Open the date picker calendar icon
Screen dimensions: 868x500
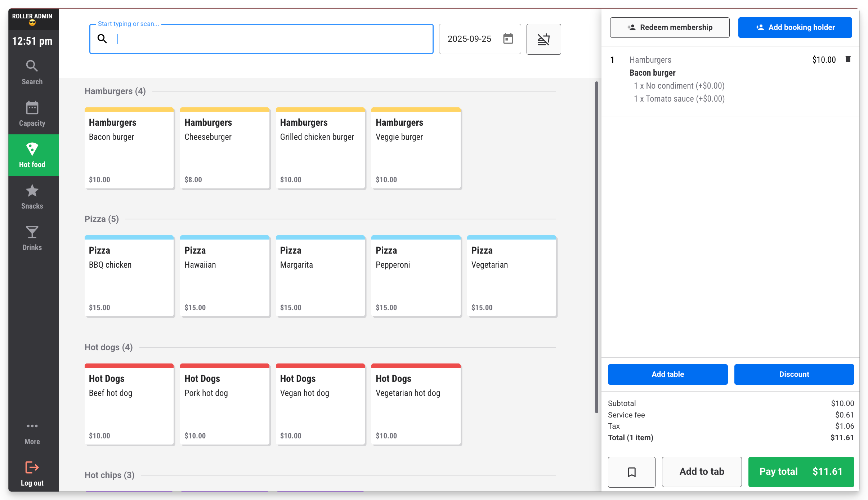[x=508, y=39]
